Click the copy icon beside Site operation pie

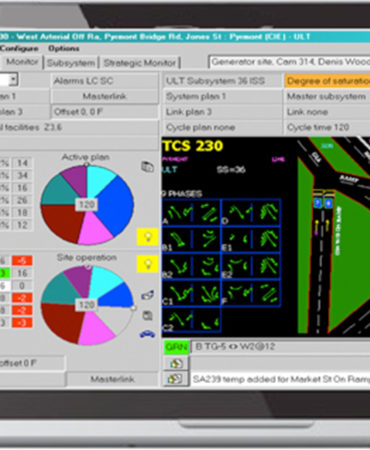pos(147,315)
